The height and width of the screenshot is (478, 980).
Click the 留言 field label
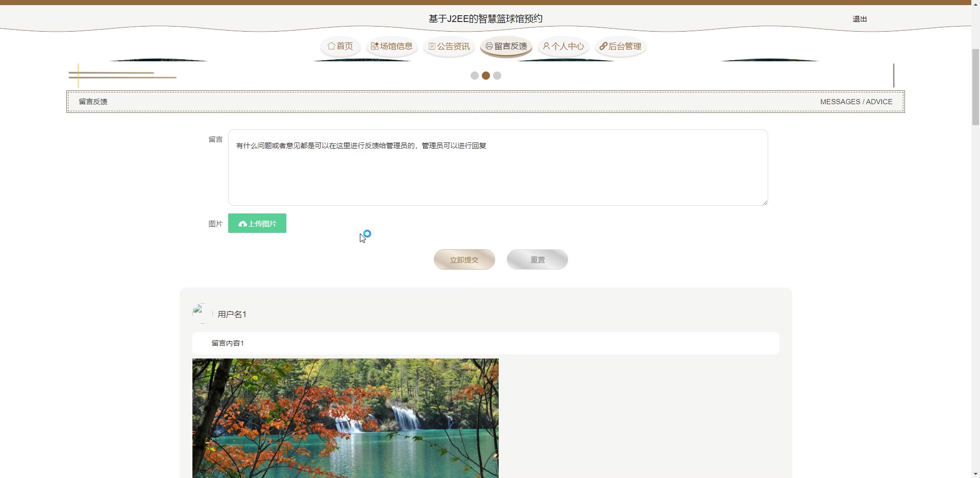click(x=215, y=139)
